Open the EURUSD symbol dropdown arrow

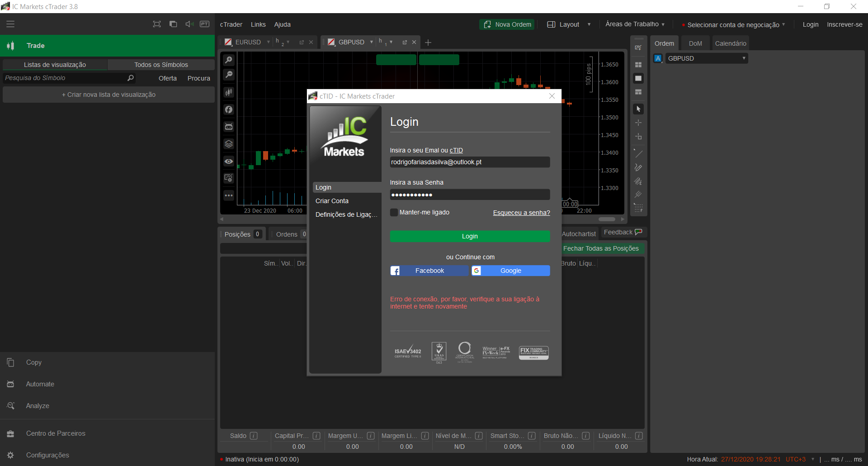pos(269,42)
